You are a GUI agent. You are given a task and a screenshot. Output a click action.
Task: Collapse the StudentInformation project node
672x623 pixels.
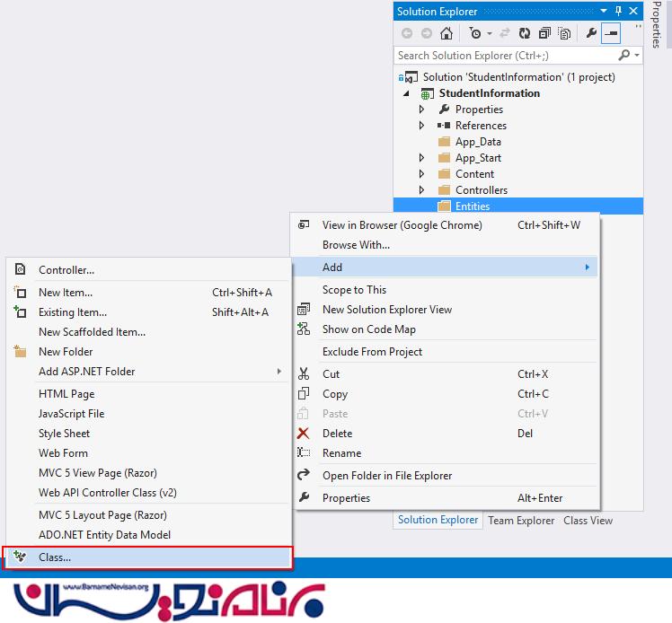click(405, 93)
